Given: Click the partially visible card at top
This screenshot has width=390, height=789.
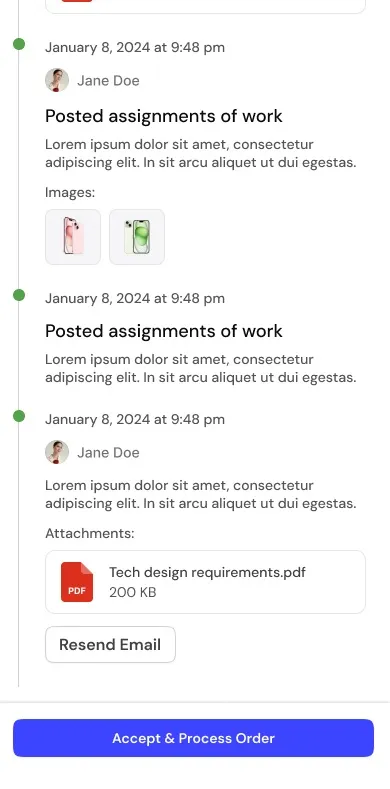Looking at the screenshot, I should coord(205,7).
